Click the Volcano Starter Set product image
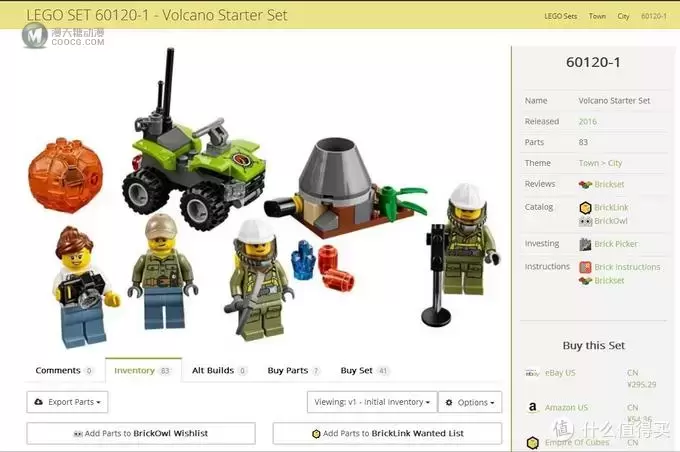 264,199
